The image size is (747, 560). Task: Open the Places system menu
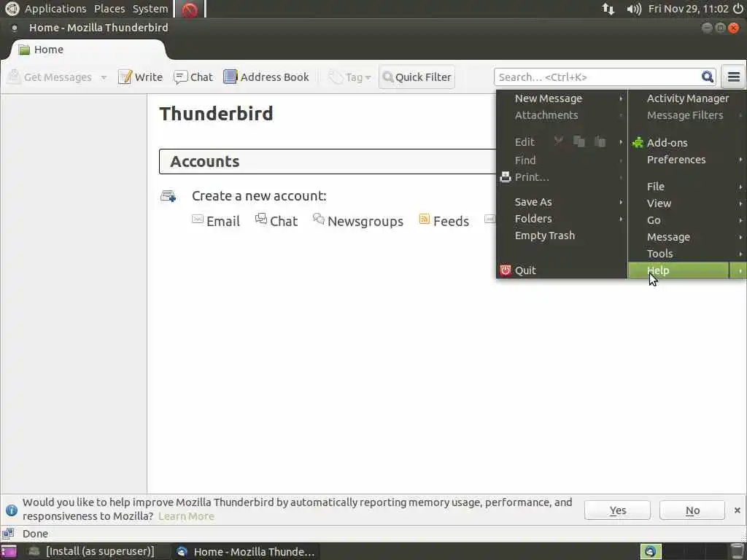pos(109,9)
